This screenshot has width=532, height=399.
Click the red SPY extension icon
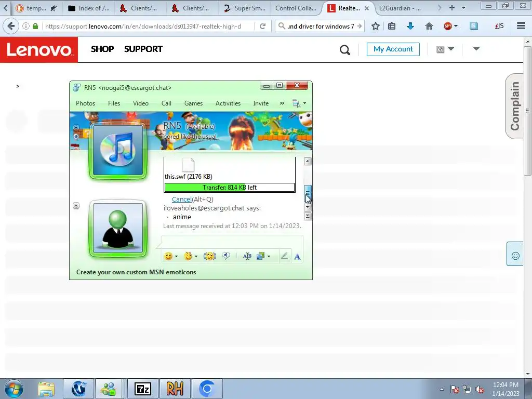(447, 26)
